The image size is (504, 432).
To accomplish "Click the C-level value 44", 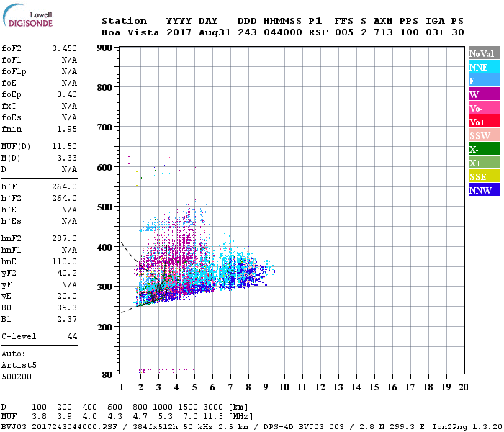I will tap(71, 336).
